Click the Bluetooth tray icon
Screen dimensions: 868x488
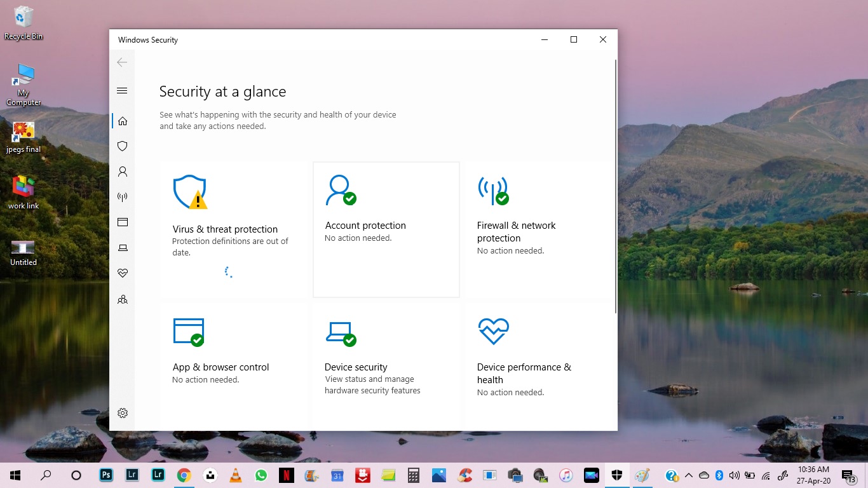(719, 475)
